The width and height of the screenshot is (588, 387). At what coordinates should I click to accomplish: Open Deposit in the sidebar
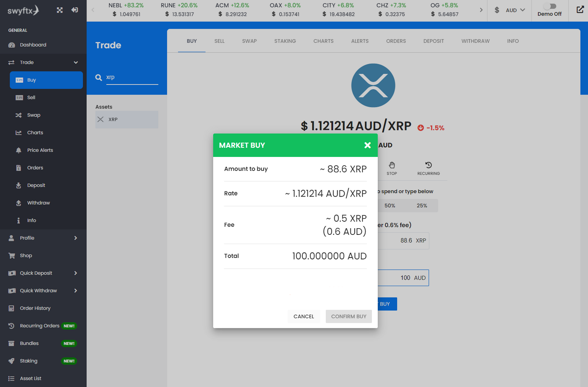(46, 185)
